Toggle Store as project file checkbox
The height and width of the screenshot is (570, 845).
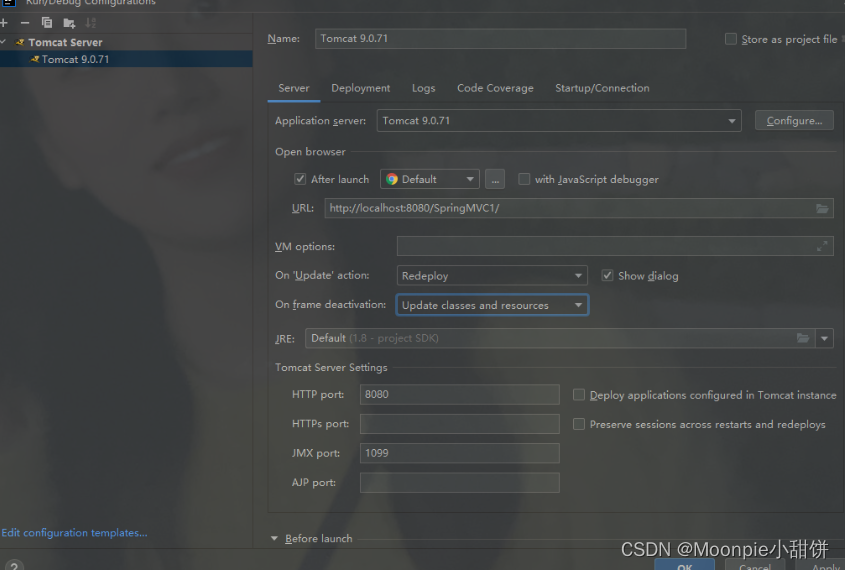(731, 39)
